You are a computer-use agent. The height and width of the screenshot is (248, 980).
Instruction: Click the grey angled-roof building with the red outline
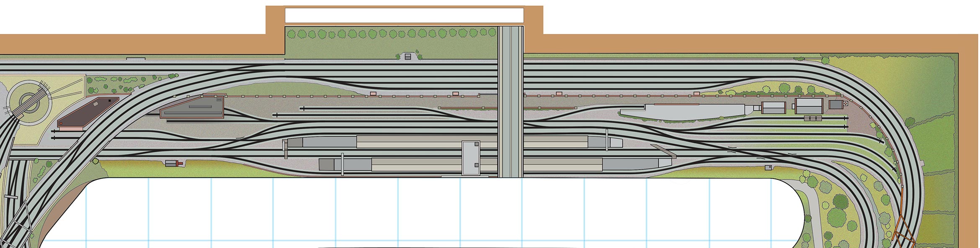pyautogui.click(x=192, y=108)
